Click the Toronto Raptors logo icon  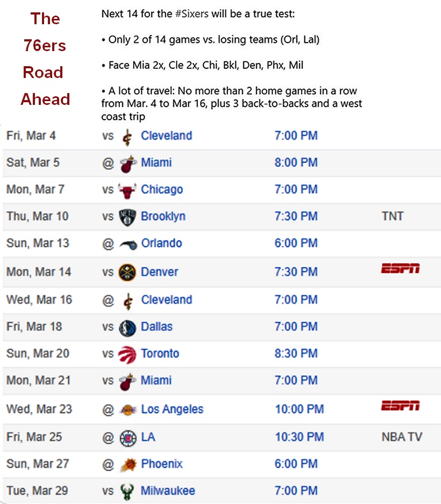127,354
